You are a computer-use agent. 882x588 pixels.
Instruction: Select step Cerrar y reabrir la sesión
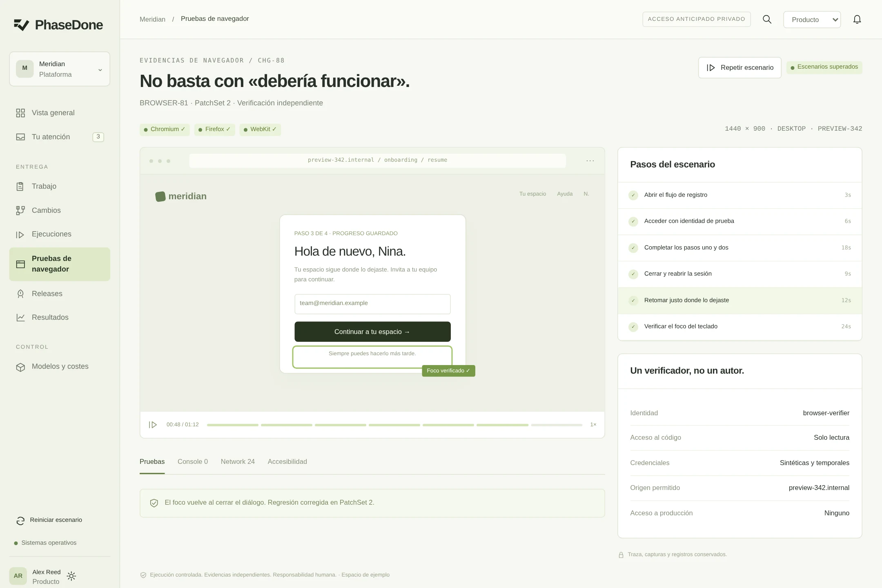pyautogui.click(x=740, y=274)
